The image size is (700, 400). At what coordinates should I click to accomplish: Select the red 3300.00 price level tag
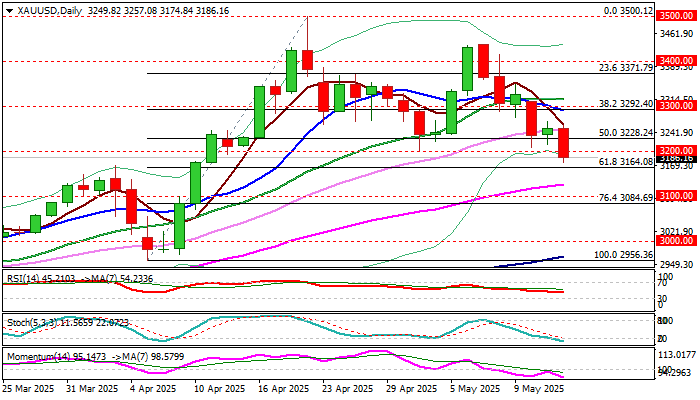[676, 106]
